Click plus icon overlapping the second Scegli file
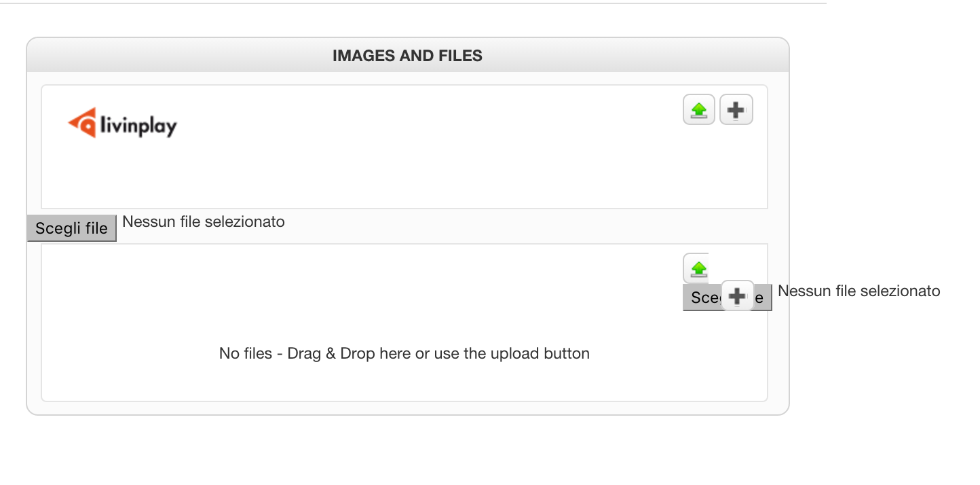Image resolution: width=980 pixels, height=485 pixels. point(737,296)
